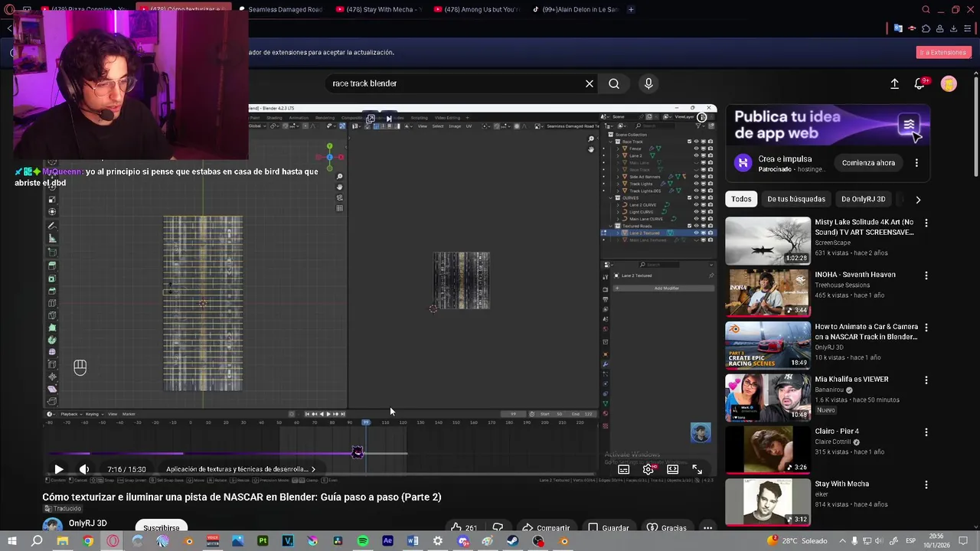Toggle visibility eye of Lane 2 object
Image resolution: width=980 pixels, height=551 pixels.
[x=696, y=155]
